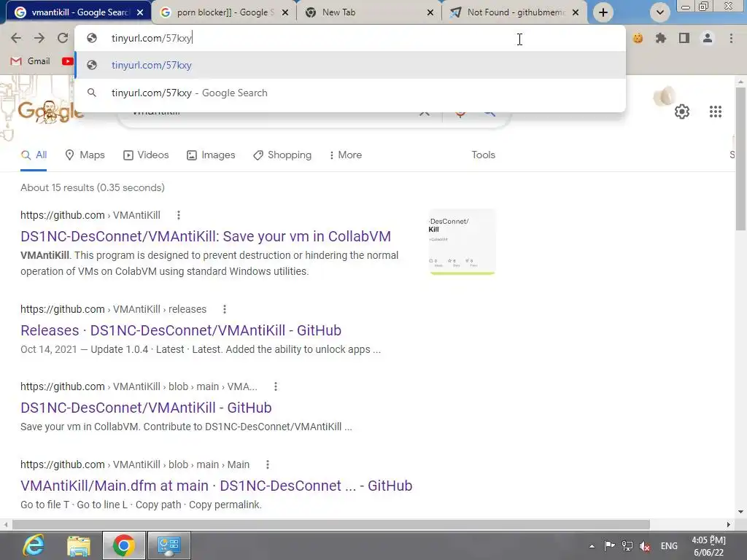This screenshot has width=747, height=560.
Task: Launch Internet Explorer from the taskbar
Action: pos(34,545)
